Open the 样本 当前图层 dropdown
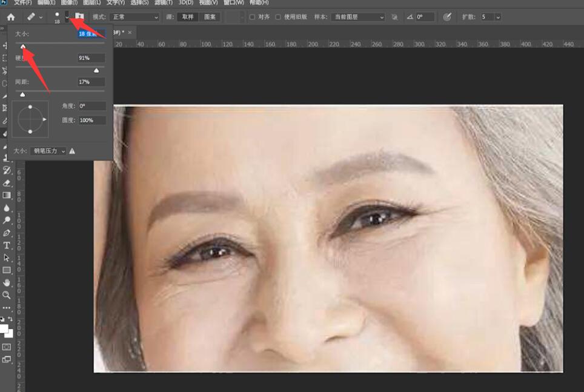 click(x=358, y=17)
